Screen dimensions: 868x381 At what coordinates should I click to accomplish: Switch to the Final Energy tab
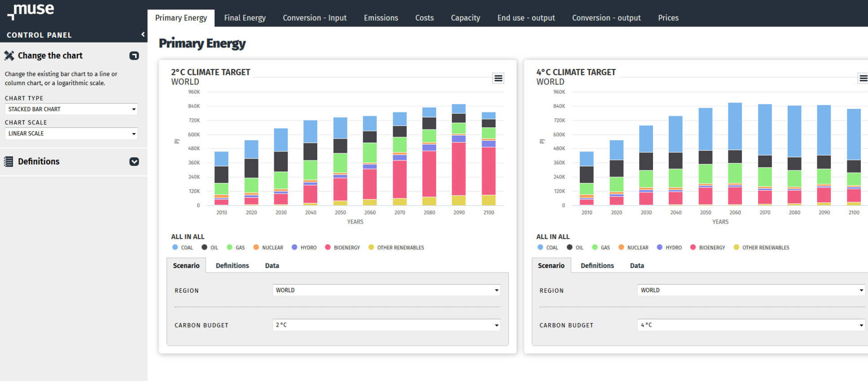tap(245, 18)
